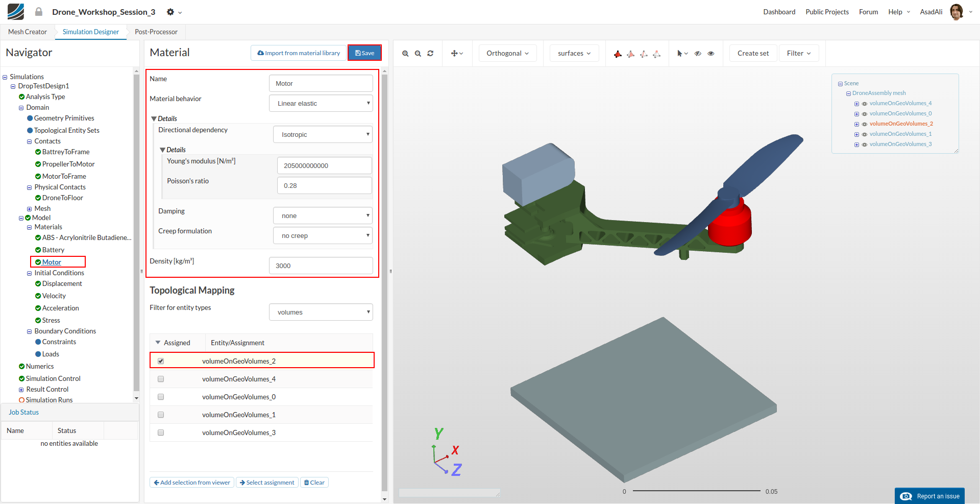Switch to the Mesh Creator tab
The image size is (980, 504).
(28, 32)
